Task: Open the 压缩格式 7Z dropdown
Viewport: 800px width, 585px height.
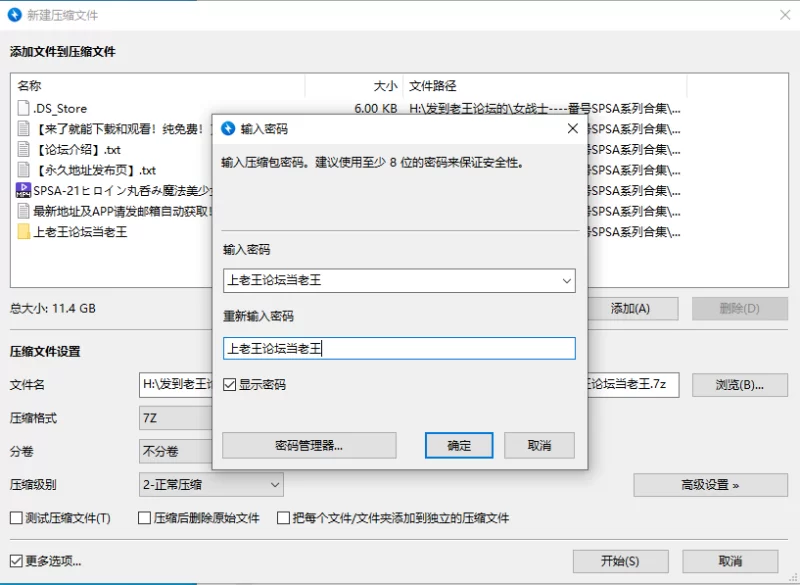Action: (x=176, y=418)
